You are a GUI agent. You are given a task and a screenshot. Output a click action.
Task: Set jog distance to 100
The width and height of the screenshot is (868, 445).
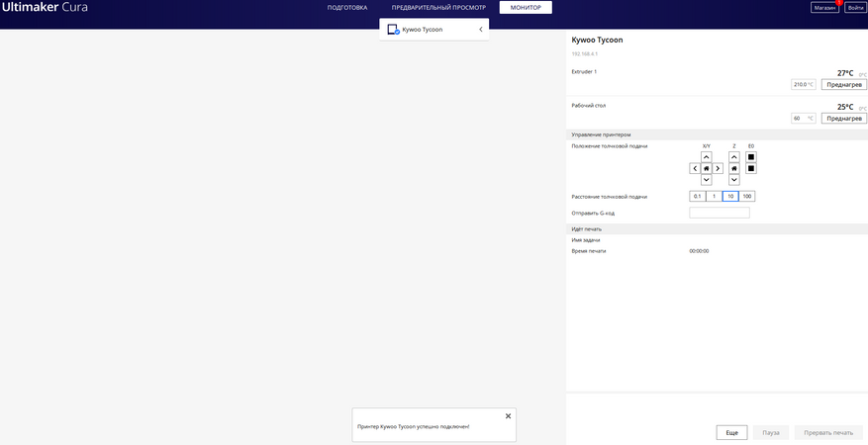(x=747, y=196)
